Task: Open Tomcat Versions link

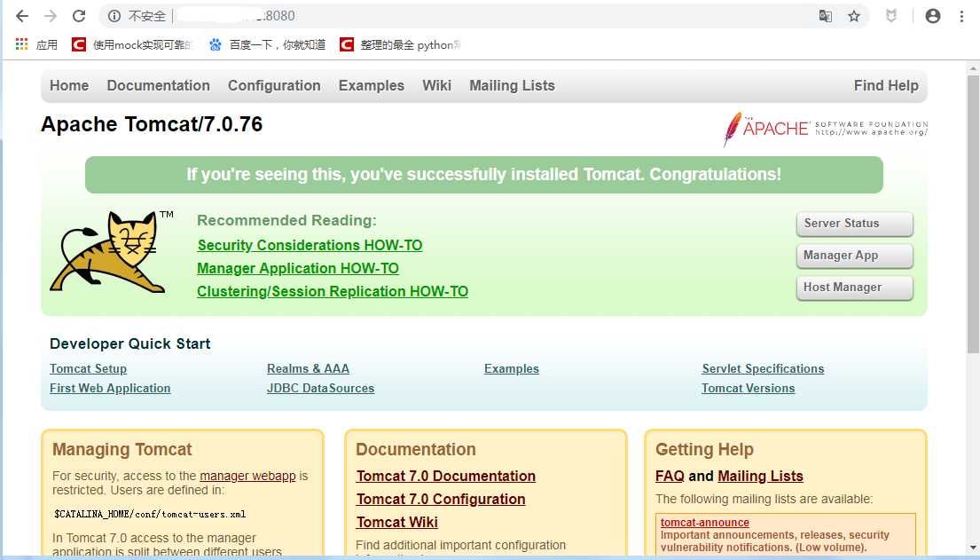Action: [x=749, y=388]
